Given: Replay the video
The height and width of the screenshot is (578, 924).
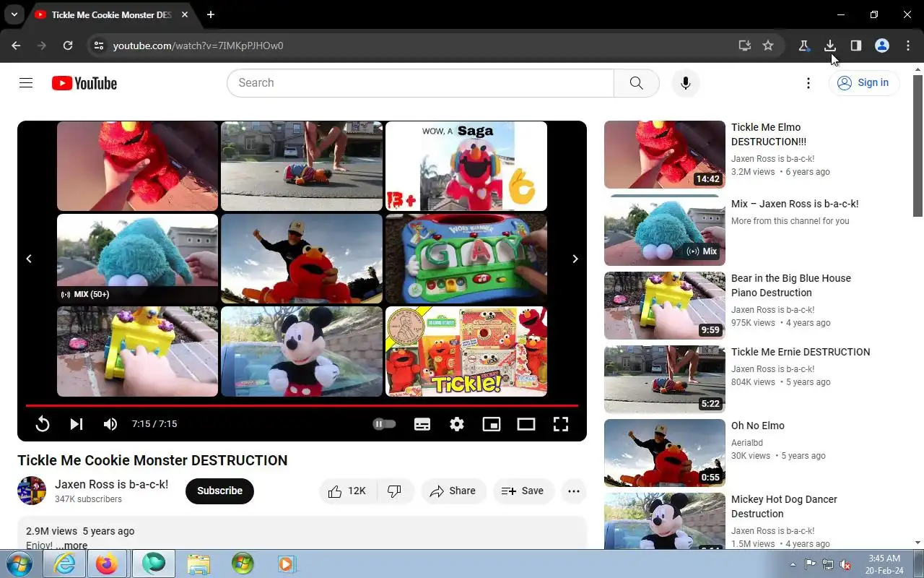Looking at the screenshot, I should point(43,424).
